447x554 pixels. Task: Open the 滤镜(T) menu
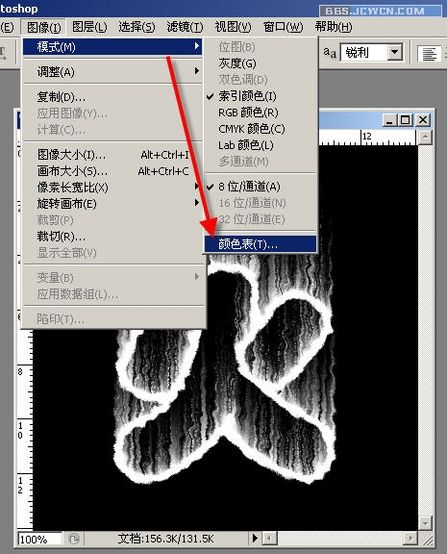[185, 27]
